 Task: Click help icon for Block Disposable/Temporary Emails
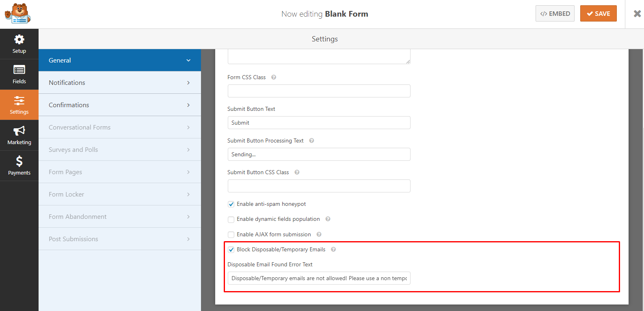coord(333,249)
